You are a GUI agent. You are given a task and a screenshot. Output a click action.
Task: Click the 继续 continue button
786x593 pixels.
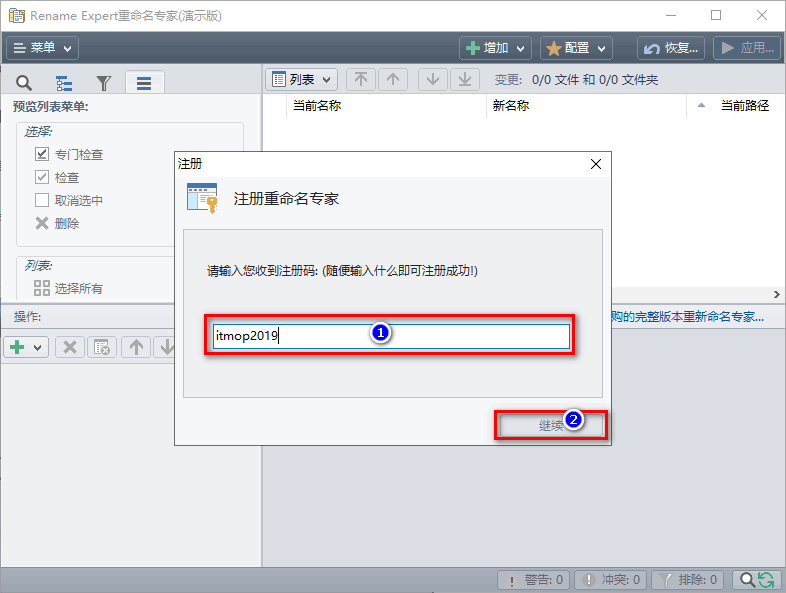[x=551, y=426]
